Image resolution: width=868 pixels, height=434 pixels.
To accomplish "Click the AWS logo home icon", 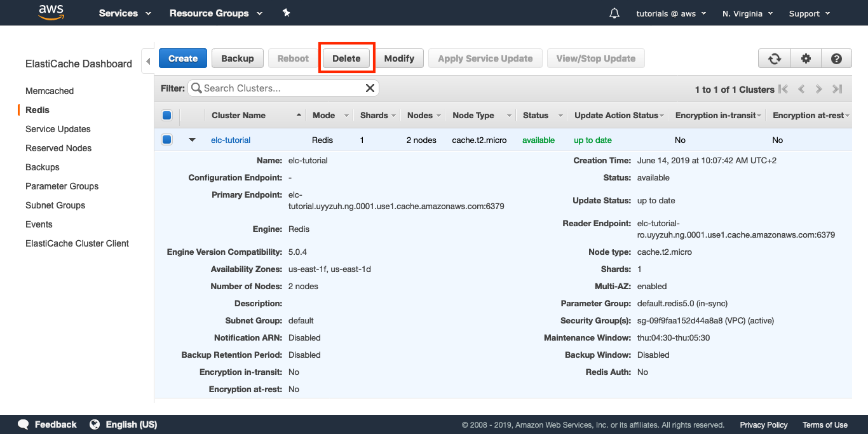I will (51, 13).
